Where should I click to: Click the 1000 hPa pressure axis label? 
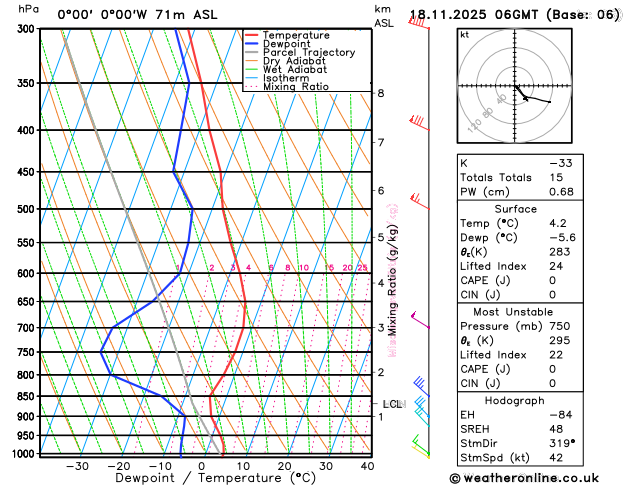tap(25, 454)
